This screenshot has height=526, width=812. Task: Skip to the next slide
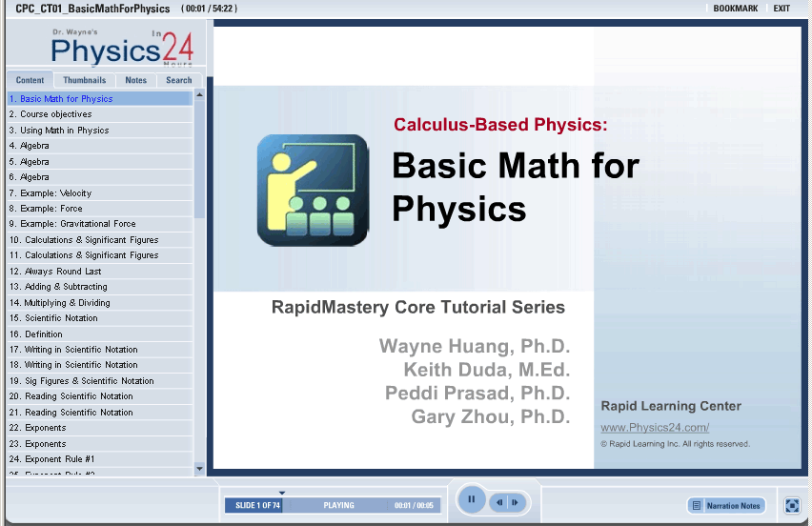(x=515, y=502)
